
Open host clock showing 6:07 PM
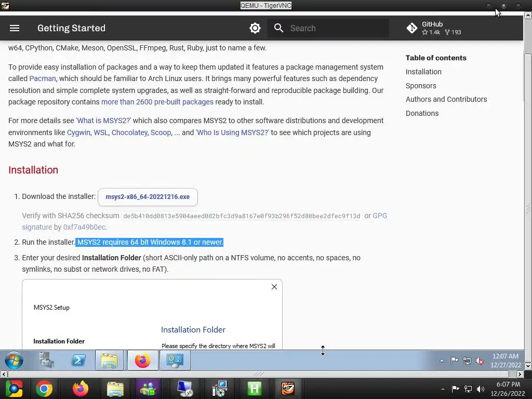coord(508,389)
